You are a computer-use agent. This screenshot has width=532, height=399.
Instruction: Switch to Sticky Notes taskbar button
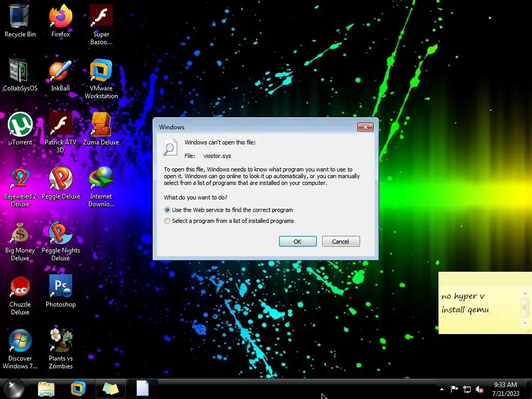pos(111,389)
